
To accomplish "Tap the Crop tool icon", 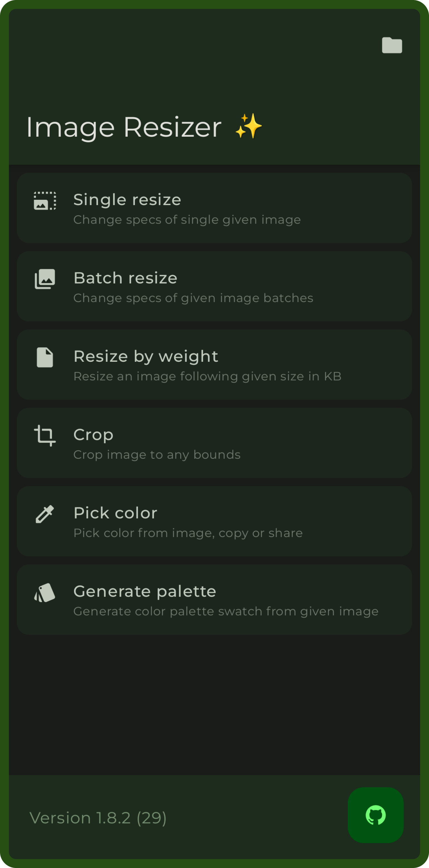I will pos(45,435).
